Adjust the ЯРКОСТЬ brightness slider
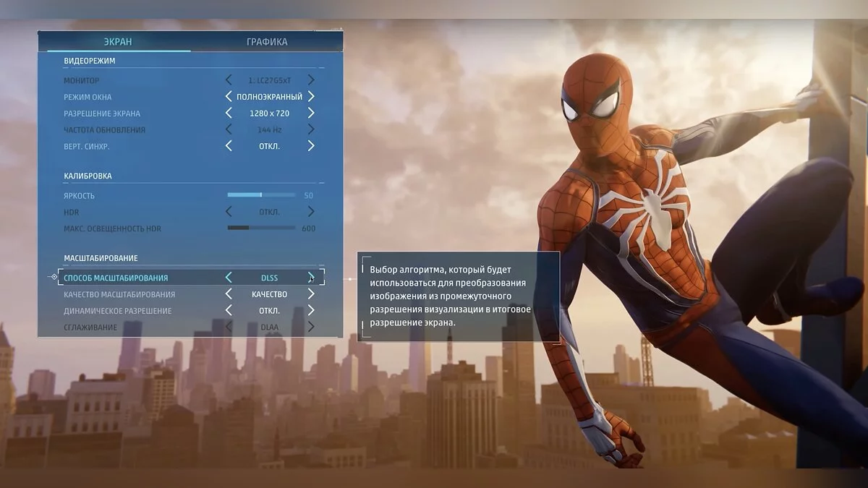The image size is (868, 488). (x=261, y=195)
